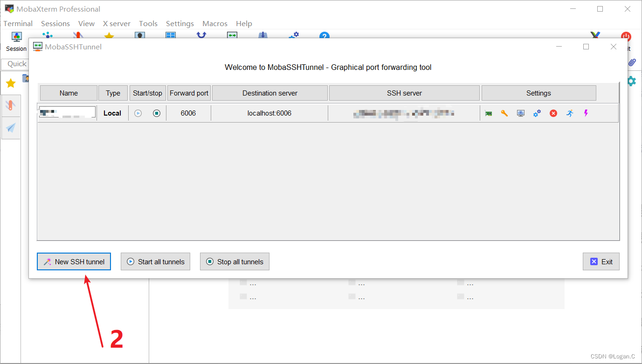
Task: Select the Tools sidebar tab with knife icon
Action: (11, 105)
